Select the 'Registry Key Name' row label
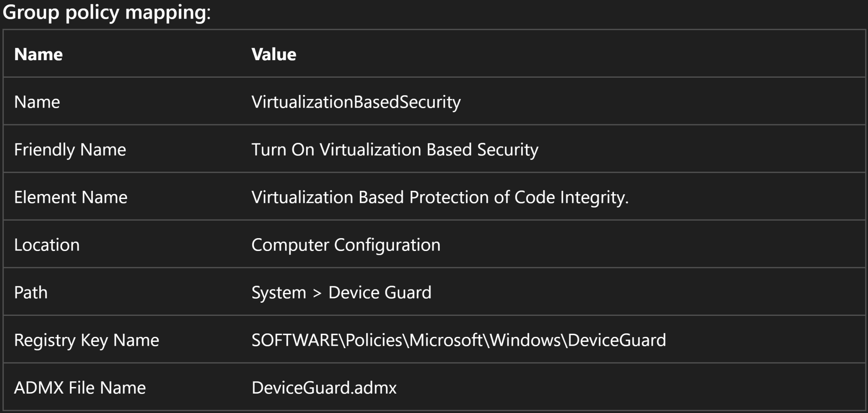Screen dimensions: 868x413 pyautogui.click(x=86, y=340)
